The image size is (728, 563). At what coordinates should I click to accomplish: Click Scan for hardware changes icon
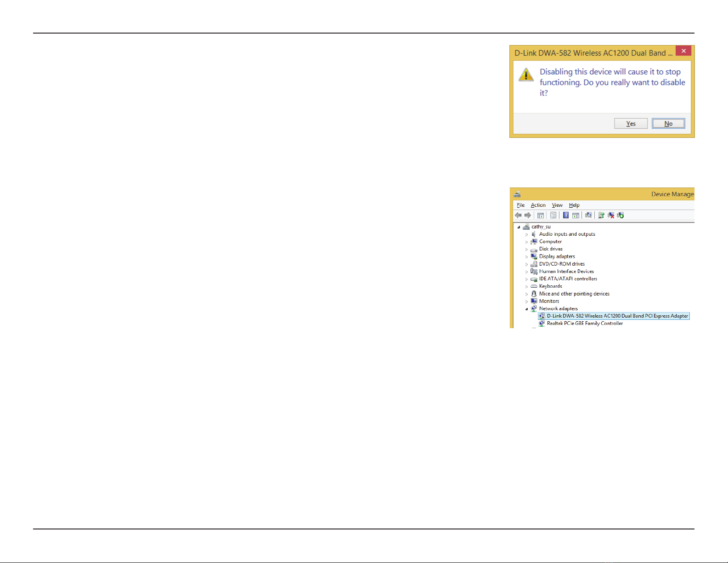pyautogui.click(x=588, y=215)
